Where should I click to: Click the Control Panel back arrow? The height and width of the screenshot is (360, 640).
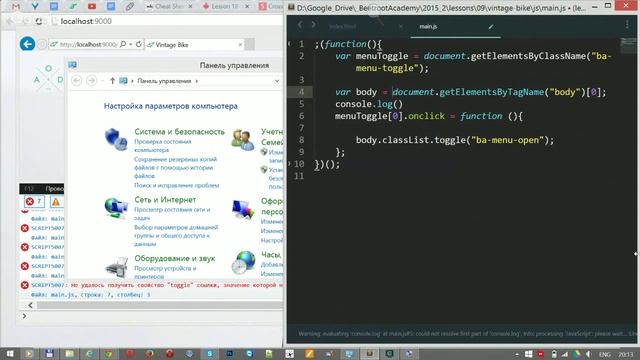76,81
